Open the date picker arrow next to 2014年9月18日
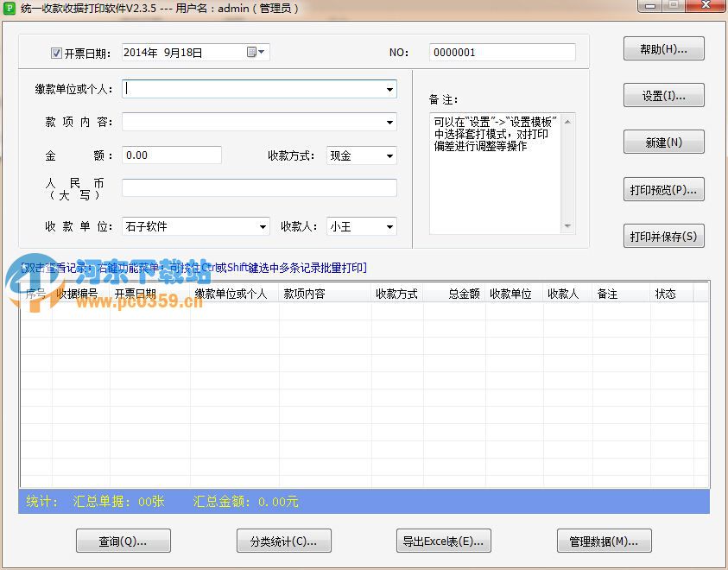Screen dimensions: 728x570 click(x=262, y=52)
